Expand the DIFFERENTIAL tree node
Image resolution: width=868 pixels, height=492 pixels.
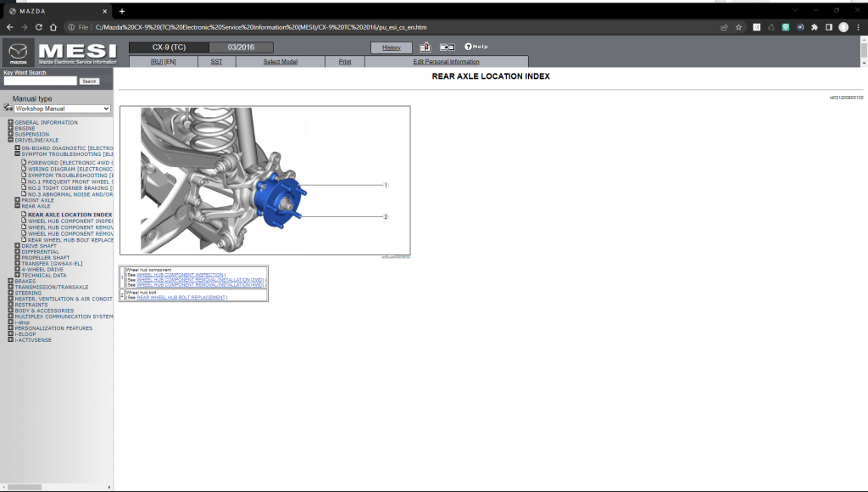(17, 252)
